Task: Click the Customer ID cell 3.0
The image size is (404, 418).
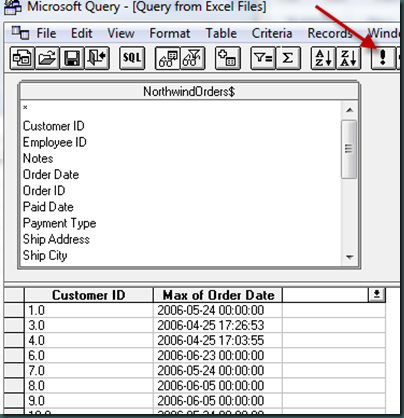Action: tap(89, 325)
